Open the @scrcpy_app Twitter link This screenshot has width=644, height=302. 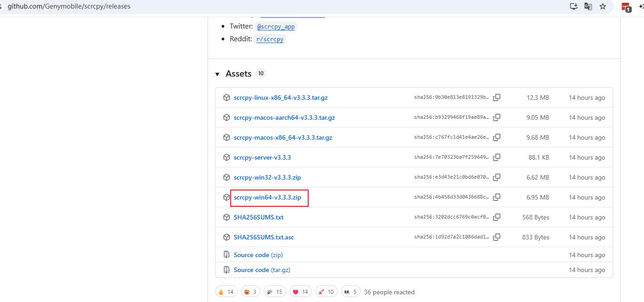point(276,27)
